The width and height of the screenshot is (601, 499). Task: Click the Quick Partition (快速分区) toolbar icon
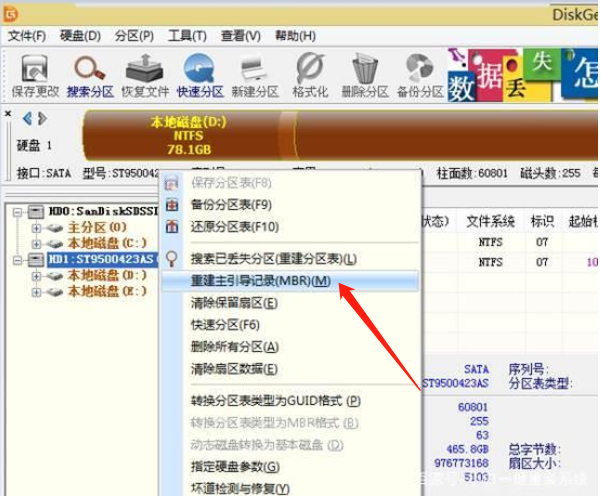199,69
